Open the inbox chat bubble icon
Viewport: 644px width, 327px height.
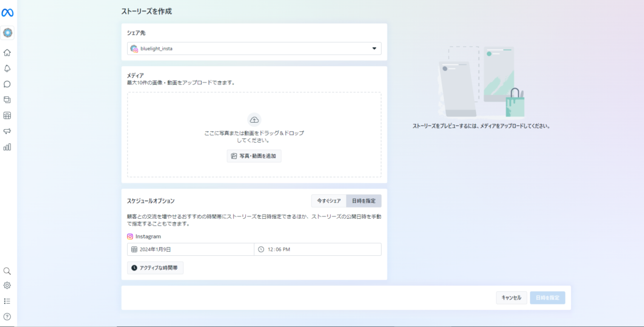pos(8,84)
